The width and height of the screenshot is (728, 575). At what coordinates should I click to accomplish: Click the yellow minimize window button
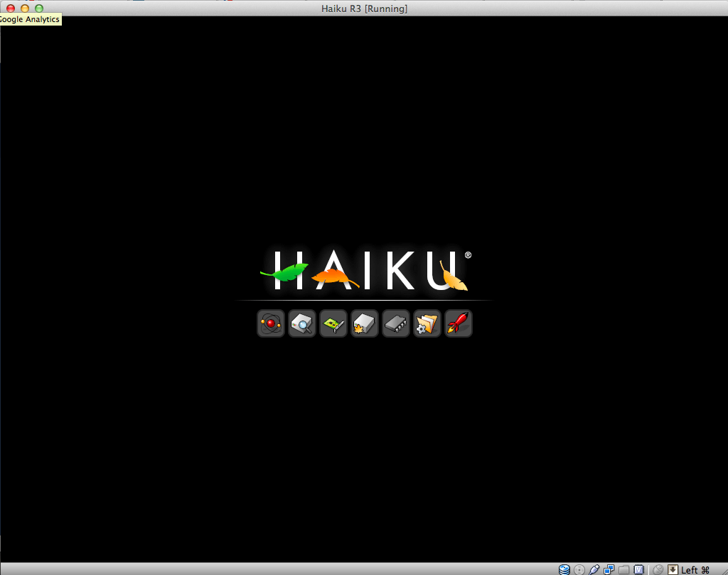coord(25,9)
